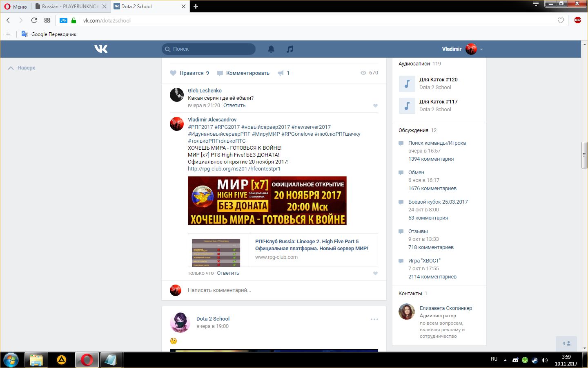This screenshot has width=588, height=368.
Task: Open the Отзывы discussion
Action: 418,231
